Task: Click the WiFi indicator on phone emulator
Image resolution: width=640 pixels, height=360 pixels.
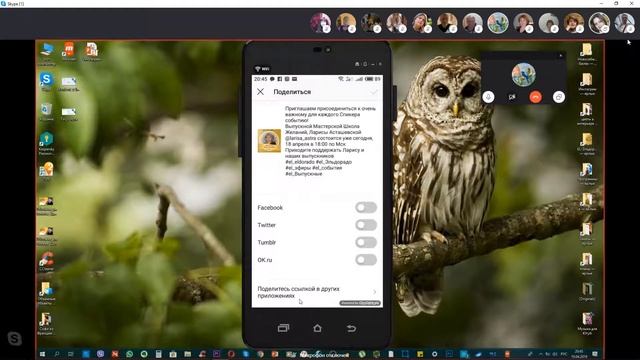Action: (262, 69)
